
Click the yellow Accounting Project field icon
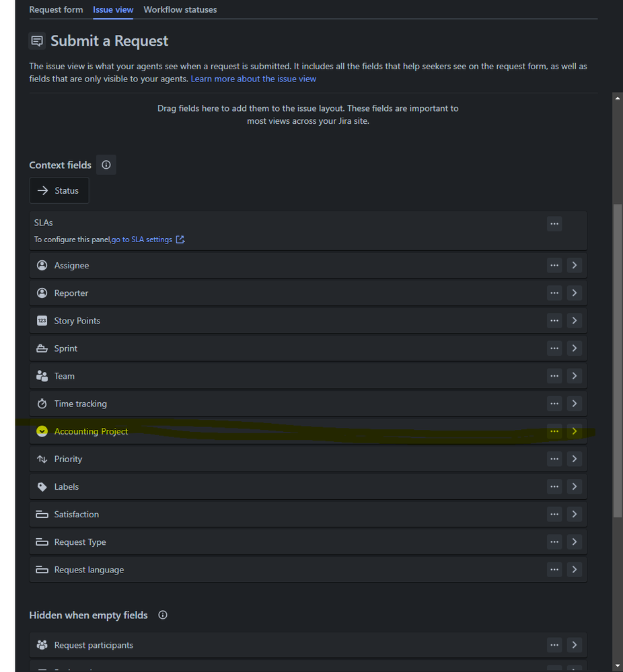(x=42, y=431)
